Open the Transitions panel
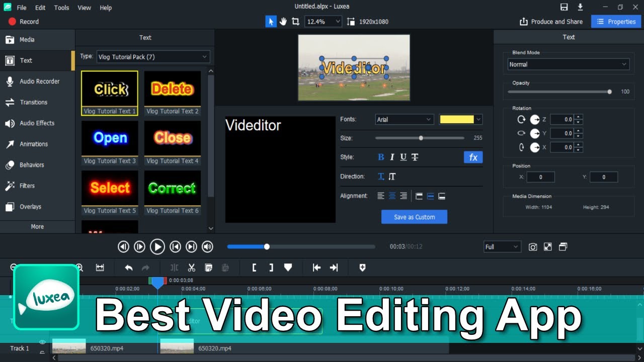The height and width of the screenshot is (362, 644). 37,102
